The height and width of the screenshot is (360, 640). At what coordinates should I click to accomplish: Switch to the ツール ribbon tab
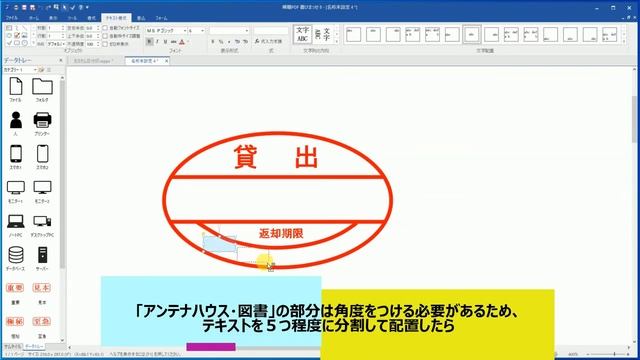tap(72, 18)
